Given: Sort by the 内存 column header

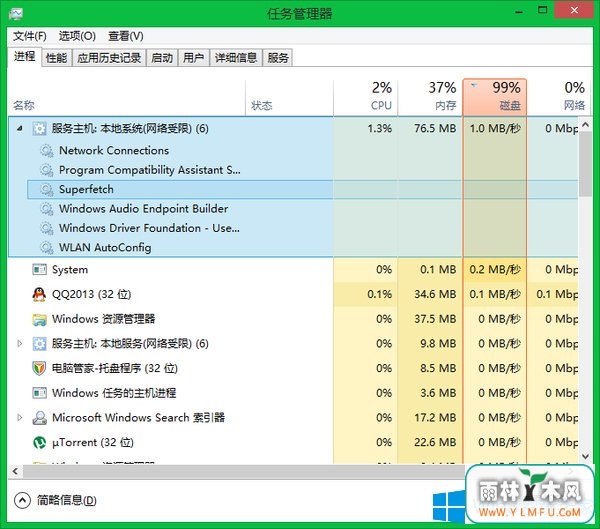Looking at the screenshot, I should coord(430,98).
